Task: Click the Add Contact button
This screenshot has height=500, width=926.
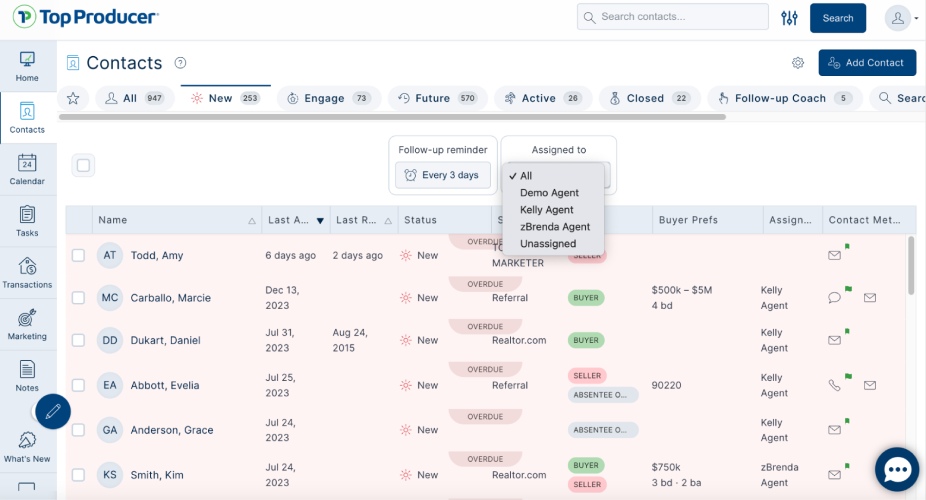Action: click(866, 63)
